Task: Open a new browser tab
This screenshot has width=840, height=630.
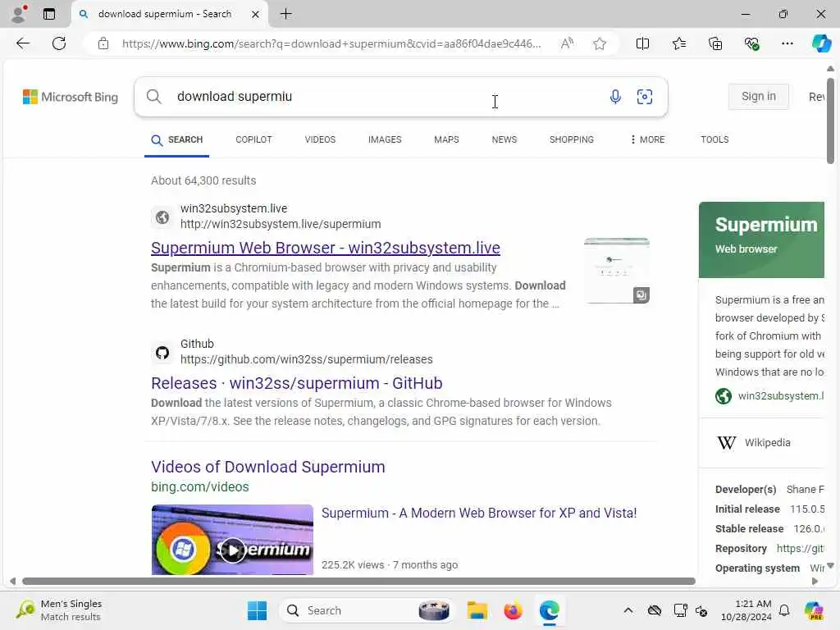Action: click(286, 14)
